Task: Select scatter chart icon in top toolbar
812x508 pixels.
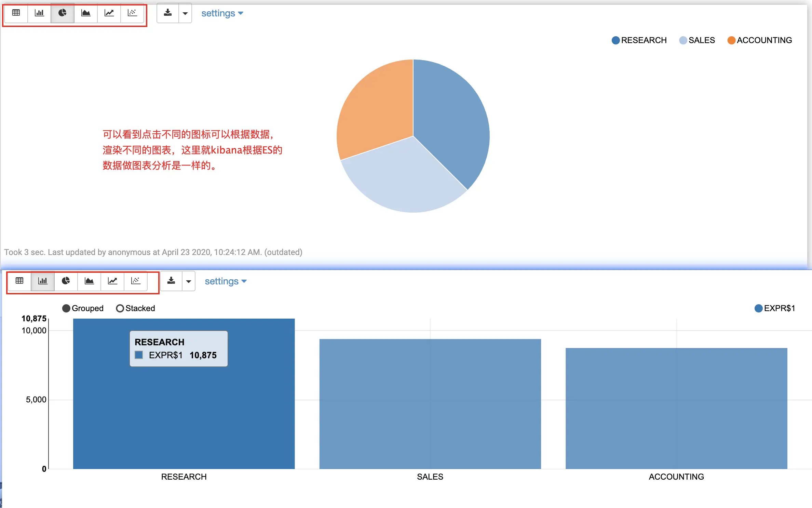Action: click(132, 13)
